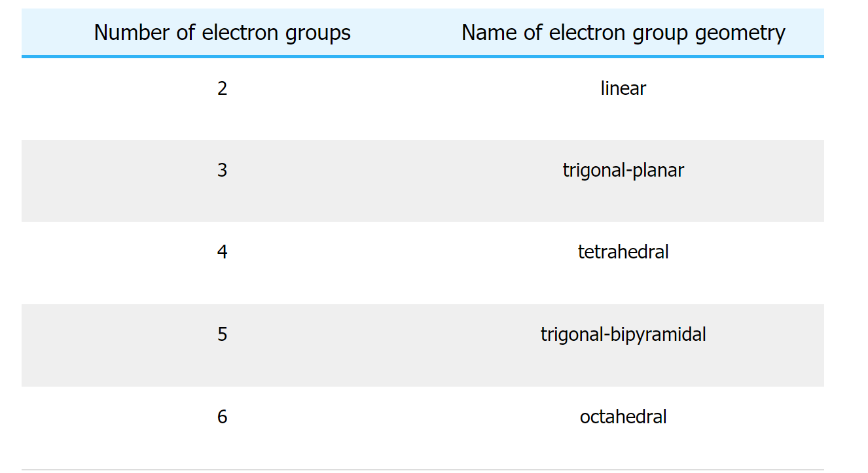Select the cell containing number 3
This screenshot has height=473, width=868.
tap(223, 170)
